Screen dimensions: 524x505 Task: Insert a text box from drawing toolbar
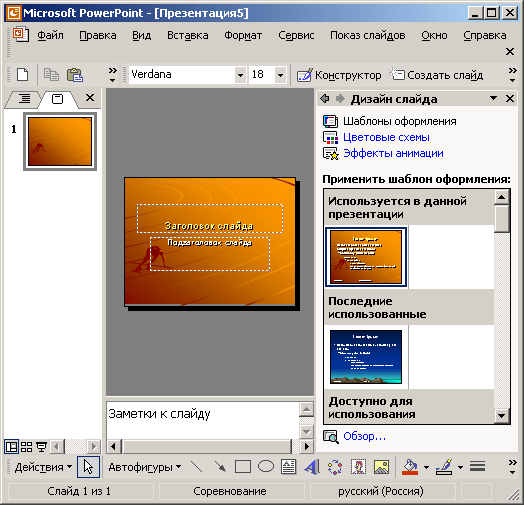[x=288, y=467]
